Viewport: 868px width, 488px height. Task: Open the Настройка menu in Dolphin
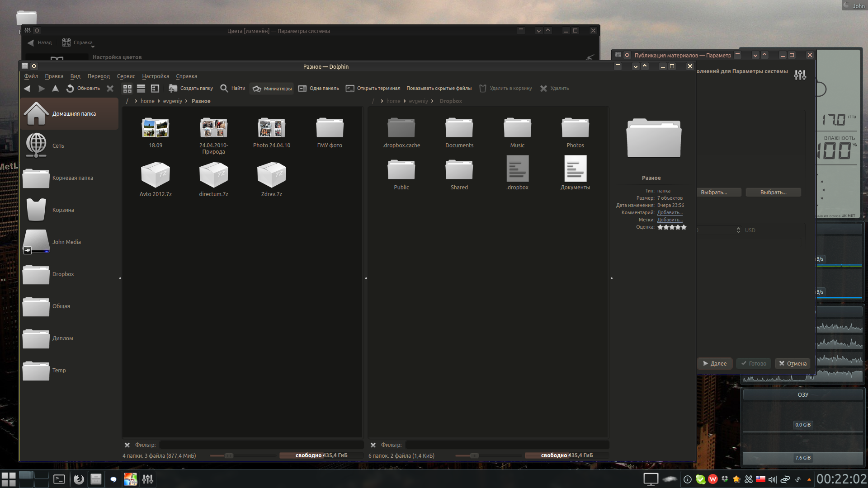tap(156, 76)
